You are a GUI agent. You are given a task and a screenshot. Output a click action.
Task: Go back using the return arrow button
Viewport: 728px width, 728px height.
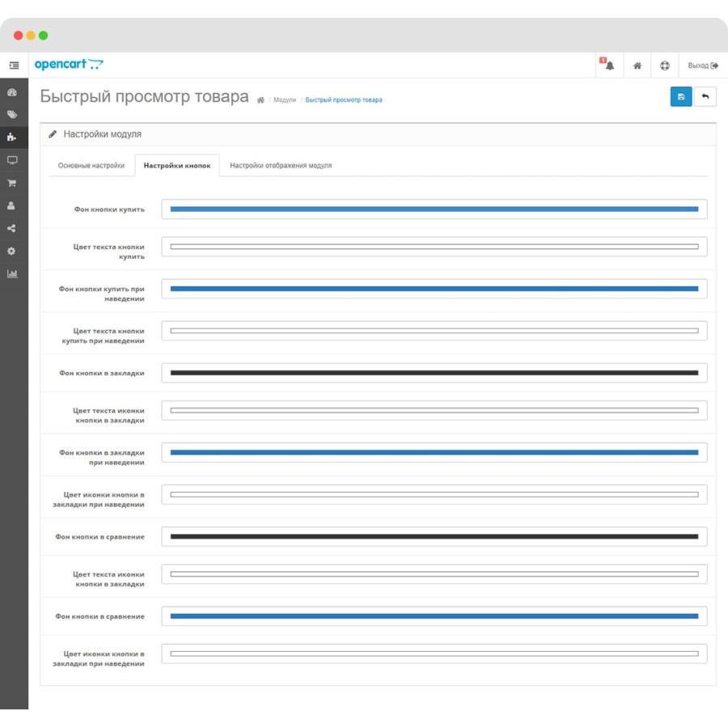pos(705,96)
